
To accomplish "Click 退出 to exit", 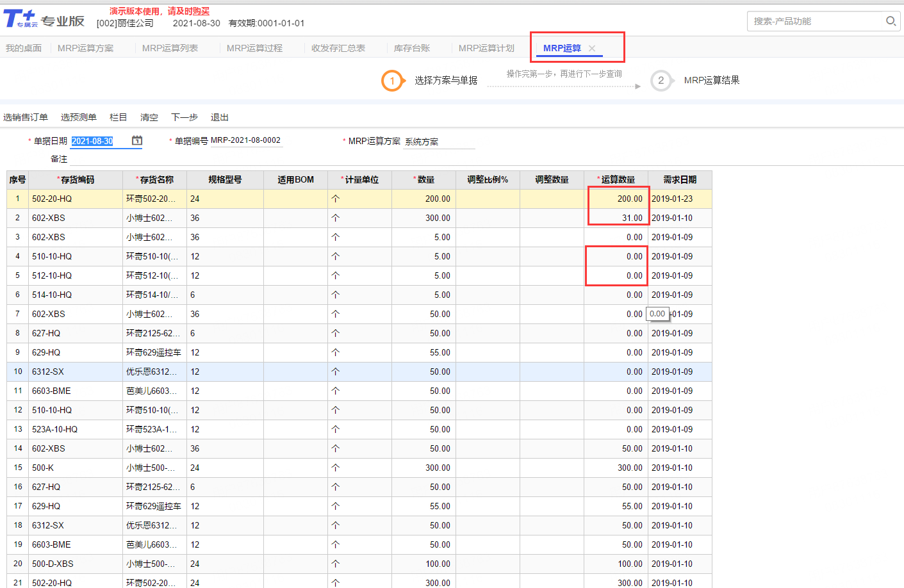I will [x=220, y=117].
